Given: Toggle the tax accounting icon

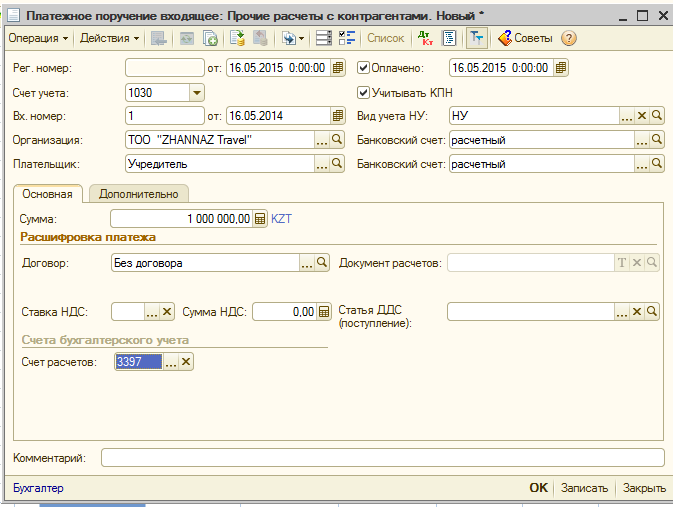Looking at the screenshot, I should coord(477,38).
